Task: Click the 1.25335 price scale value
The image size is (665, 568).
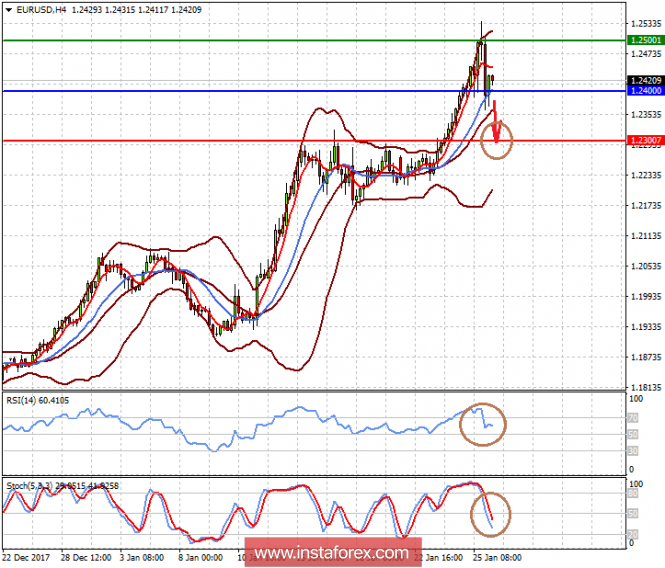Action: coord(646,23)
